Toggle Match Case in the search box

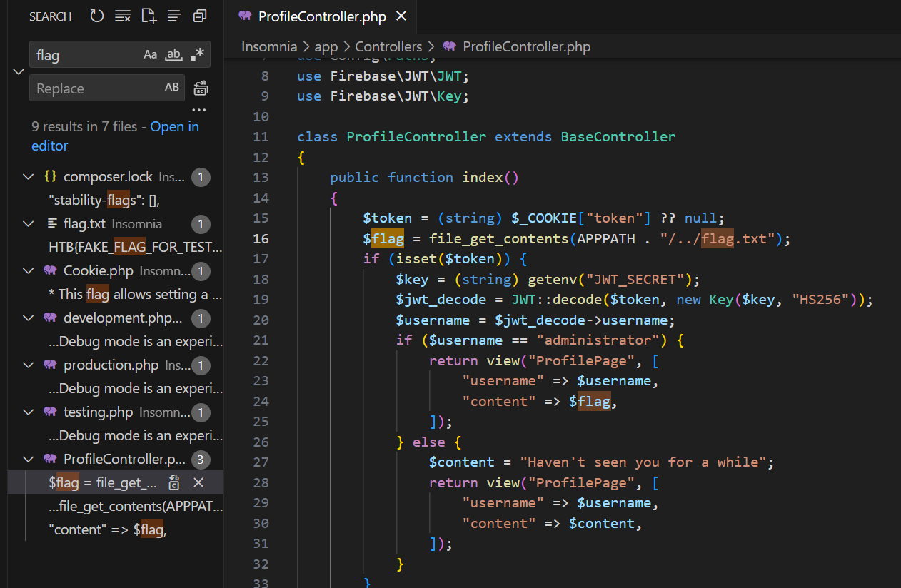(x=150, y=55)
